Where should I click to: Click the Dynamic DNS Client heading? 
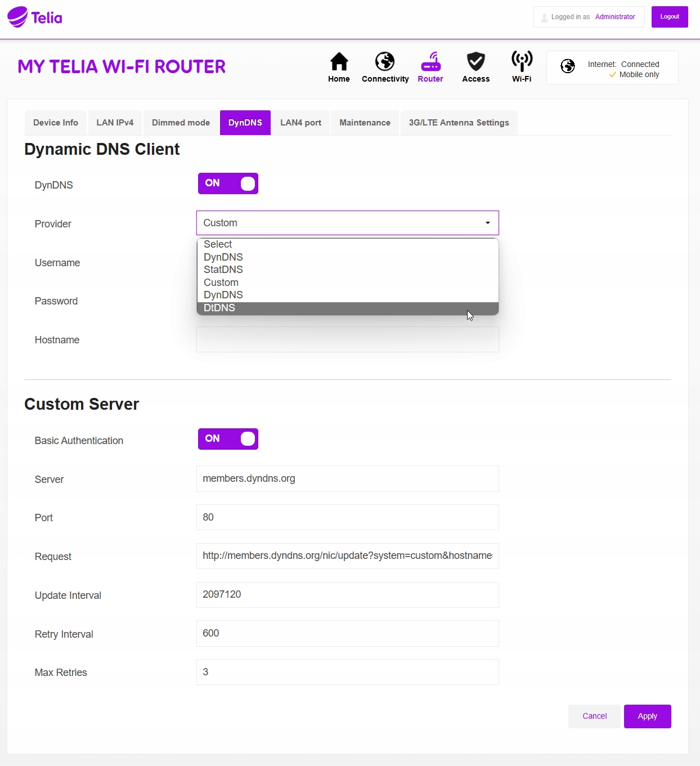(x=102, y=149)
